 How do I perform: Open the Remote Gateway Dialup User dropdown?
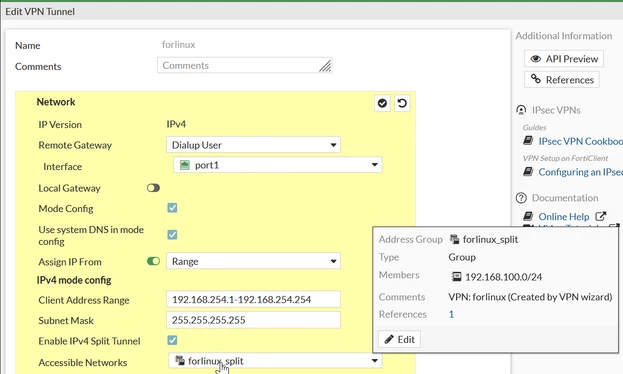click(253, 145)
